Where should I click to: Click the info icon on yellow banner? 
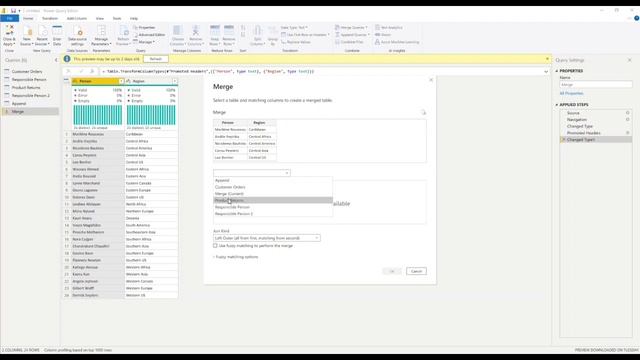point(67,59)
